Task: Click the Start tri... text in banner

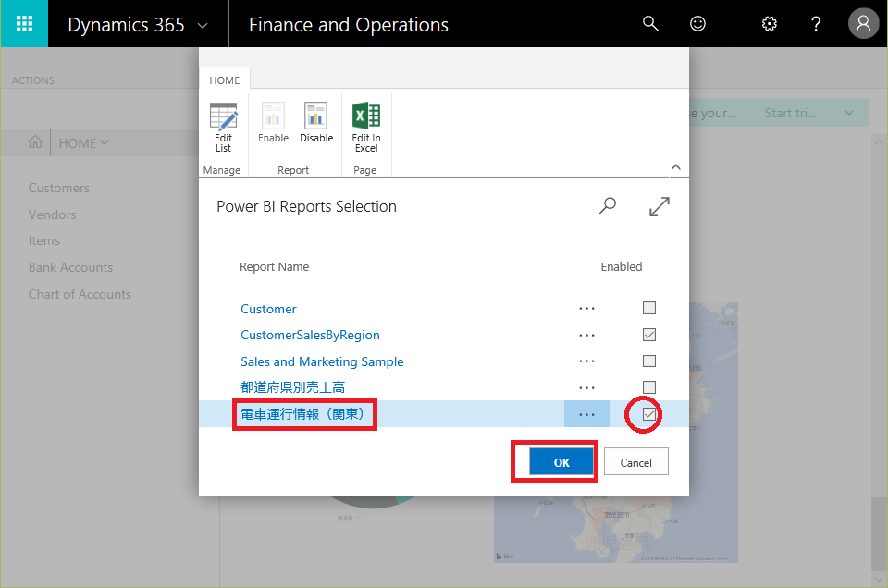Action: [791, 113]
